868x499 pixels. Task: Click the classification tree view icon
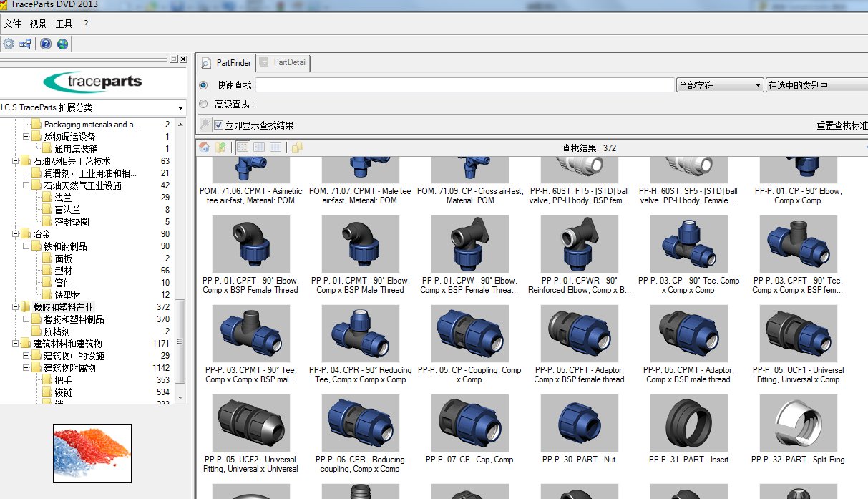[x=25, y=44]
